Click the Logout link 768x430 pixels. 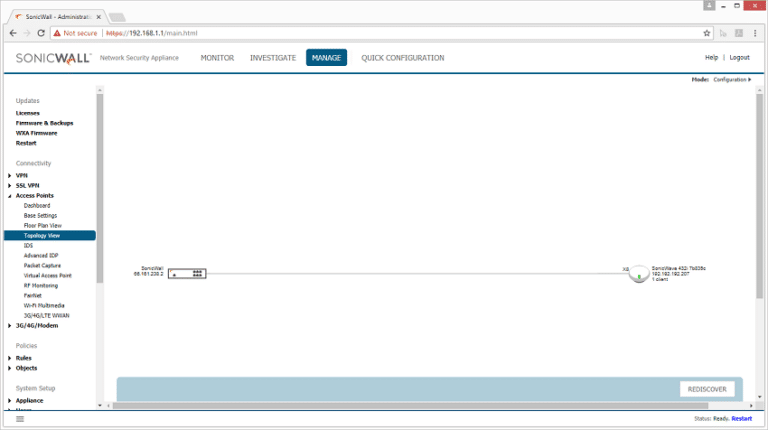pyautogui.click(x=739, y=57)
